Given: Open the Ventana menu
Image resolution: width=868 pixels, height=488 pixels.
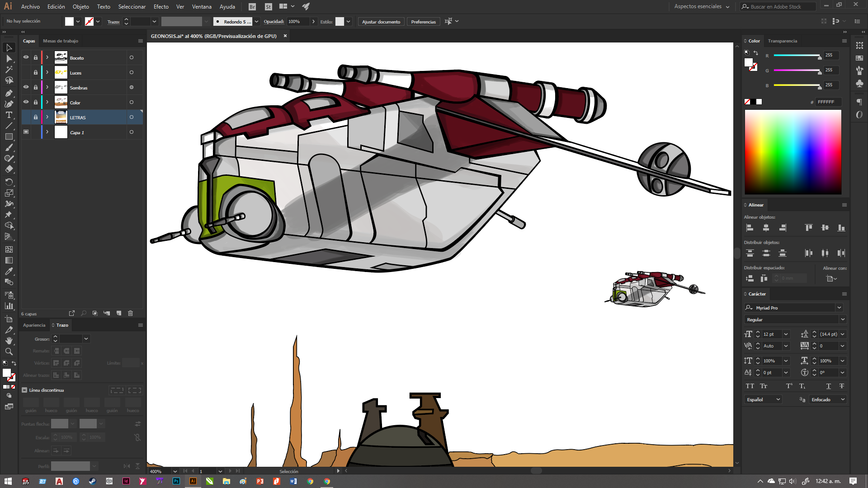Looking at the screenshot, I should [x=202, y=7].
